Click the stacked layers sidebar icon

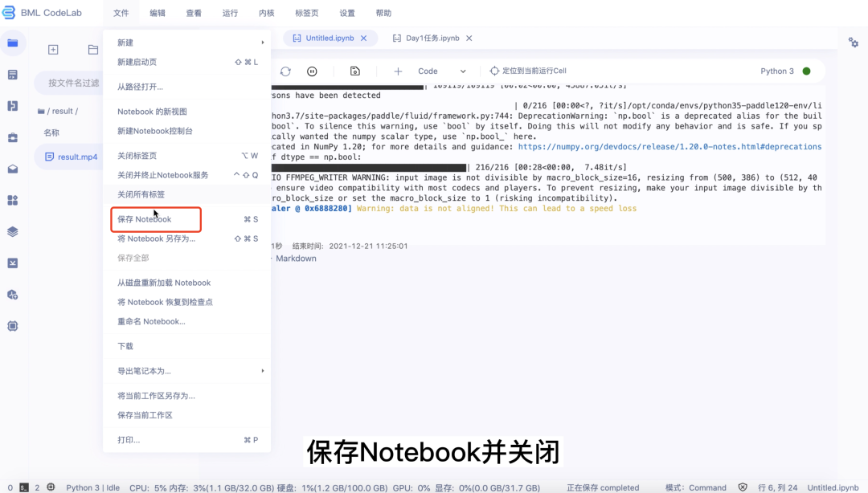(x=13, y=231)
